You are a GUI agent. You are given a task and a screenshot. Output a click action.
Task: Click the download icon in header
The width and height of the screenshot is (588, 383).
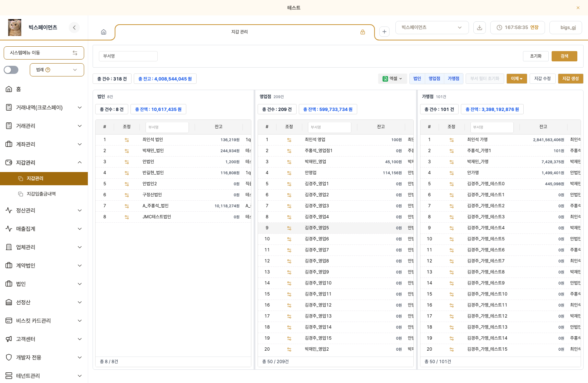point(479,28)
